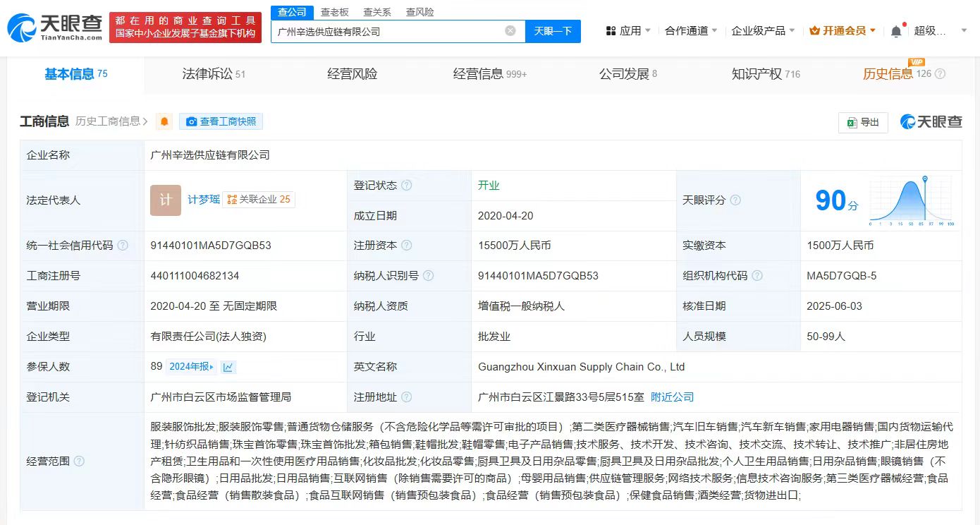The height and width of the screenshot is (525, 980).
Task: Switch to the 查风险 search tab
Action: coord(420,12)
